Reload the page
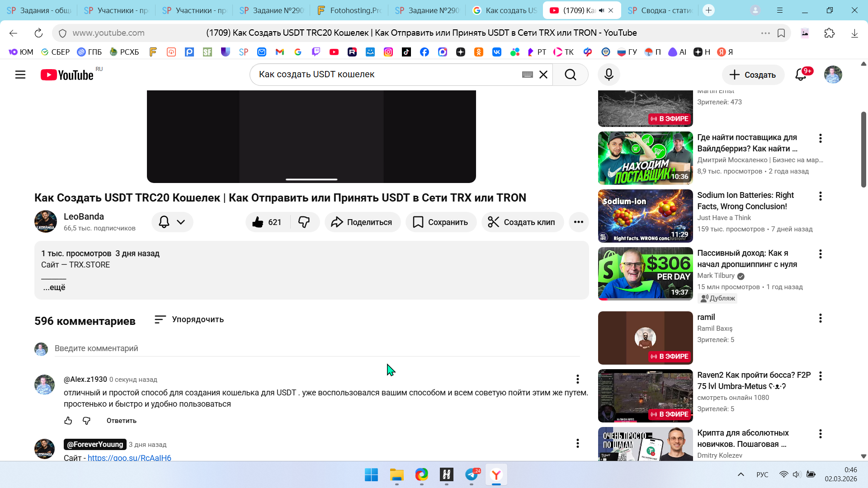Screen dimensions: 868x488 38,33
